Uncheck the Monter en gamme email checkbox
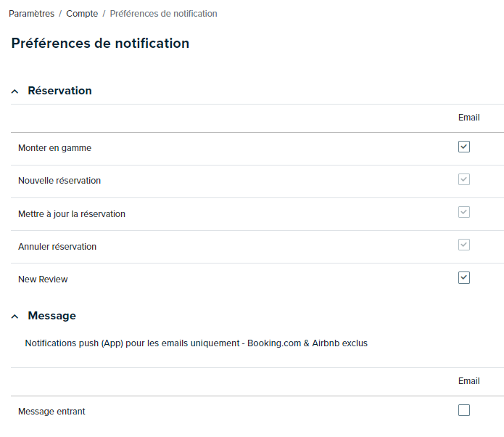 click(x=464, y=147)
